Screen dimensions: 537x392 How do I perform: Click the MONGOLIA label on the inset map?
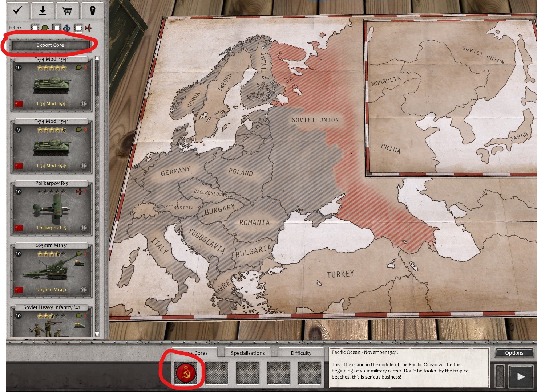click(386, 81)
